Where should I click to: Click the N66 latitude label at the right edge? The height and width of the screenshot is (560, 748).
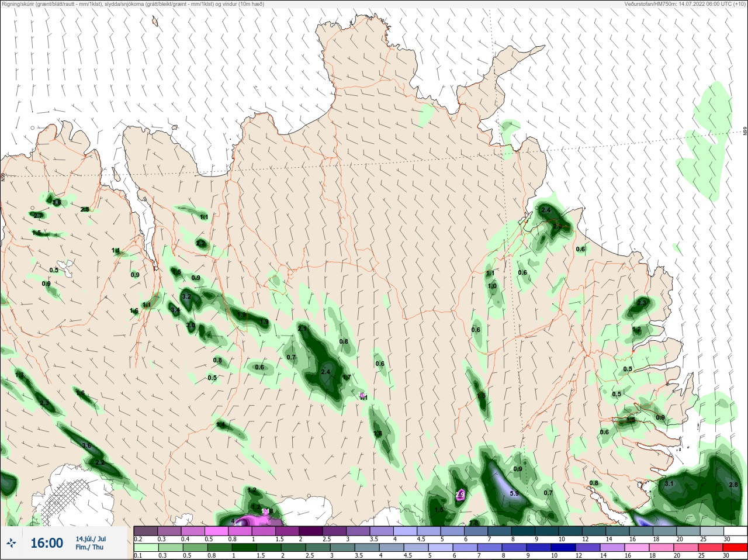click(x=745, y=132)
